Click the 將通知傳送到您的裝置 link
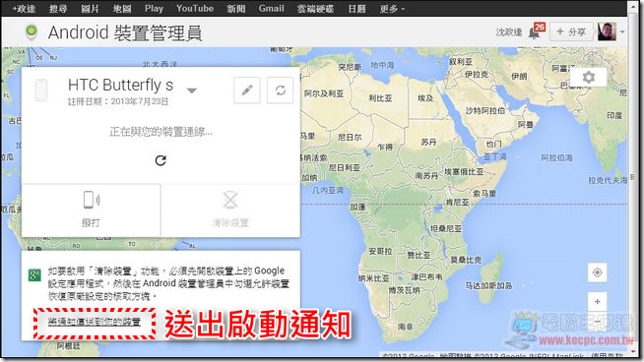This screenshot has width=644, height=362. [x=95, y=322]
